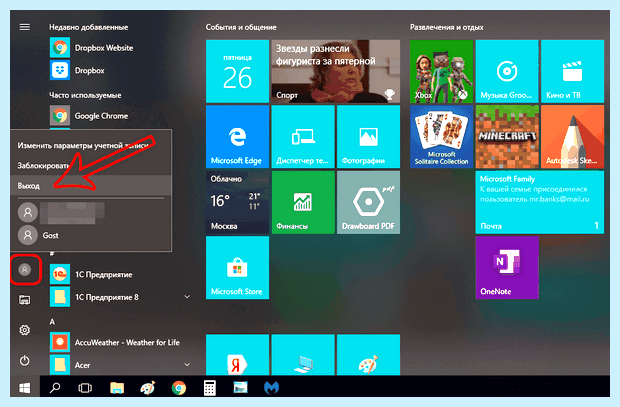
Task: Open the Москва weather tile
Action: [x=237, y=202]
